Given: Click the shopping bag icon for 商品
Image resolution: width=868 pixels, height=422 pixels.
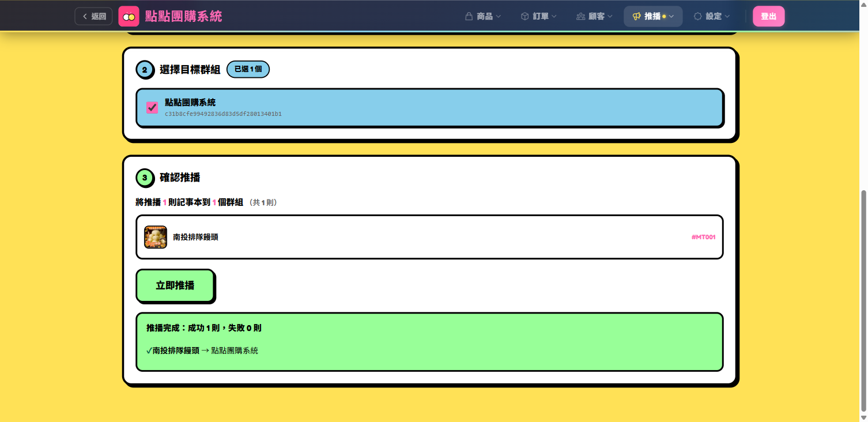Looking at the screenshot, I should [x=469, y=17].
